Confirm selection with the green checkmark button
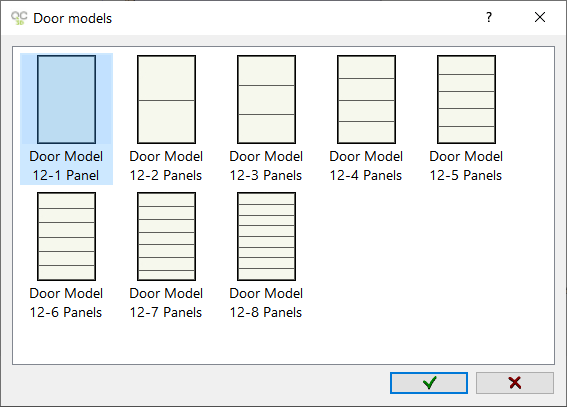Viewport: 567px width, 407px height. [429, 383]
